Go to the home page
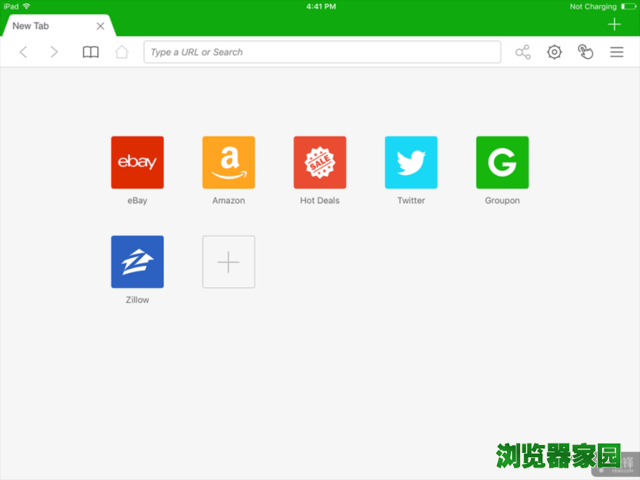640x480 pixels. 122,52
